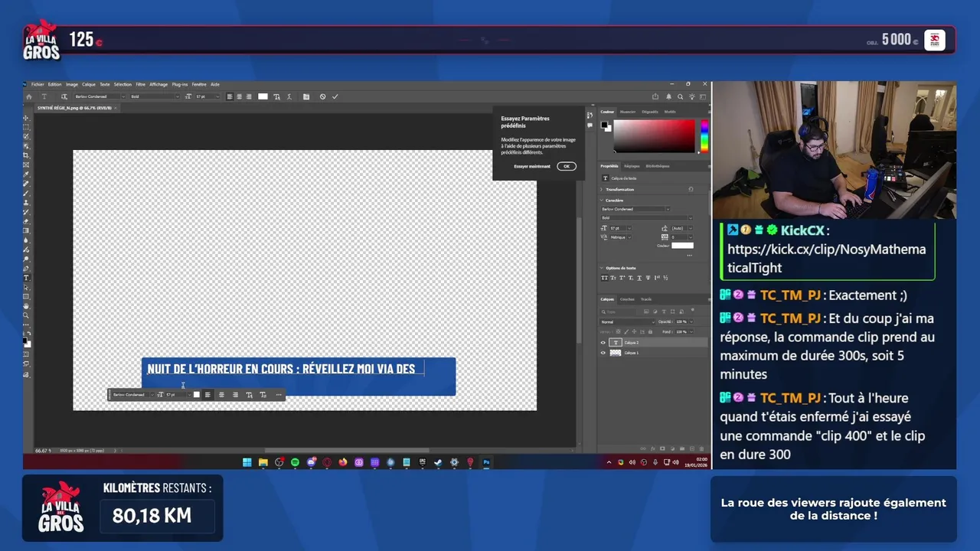Select the Crop tool in the left toolbar
The width and height of the screenshot is (980, 551).
tap(27, 155)
